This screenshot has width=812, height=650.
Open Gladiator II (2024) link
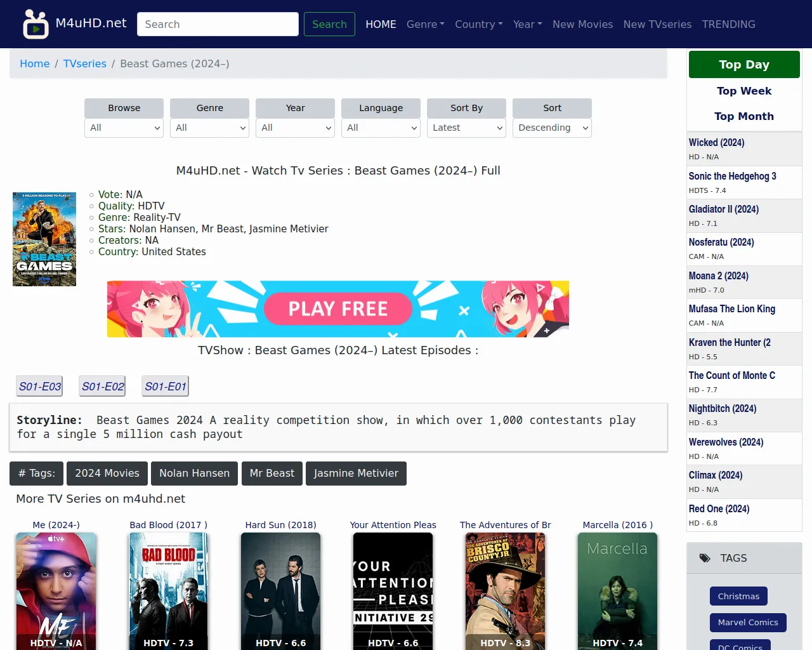(x=724, y=209)
